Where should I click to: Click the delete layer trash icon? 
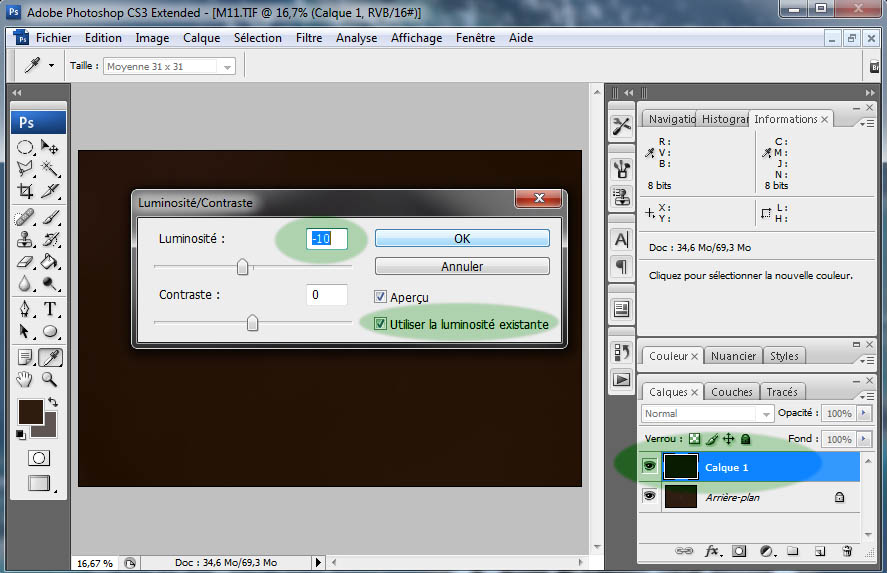847,551
